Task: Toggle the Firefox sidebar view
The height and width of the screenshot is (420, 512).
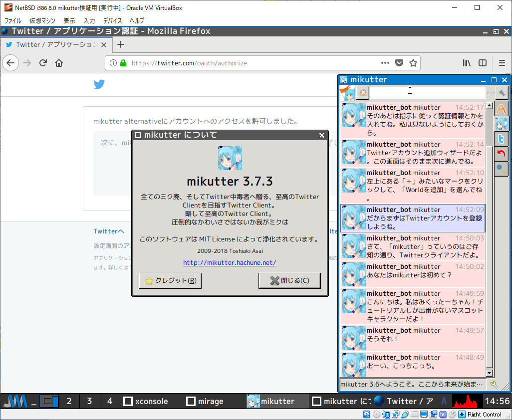Action: [x=483, y=63]
